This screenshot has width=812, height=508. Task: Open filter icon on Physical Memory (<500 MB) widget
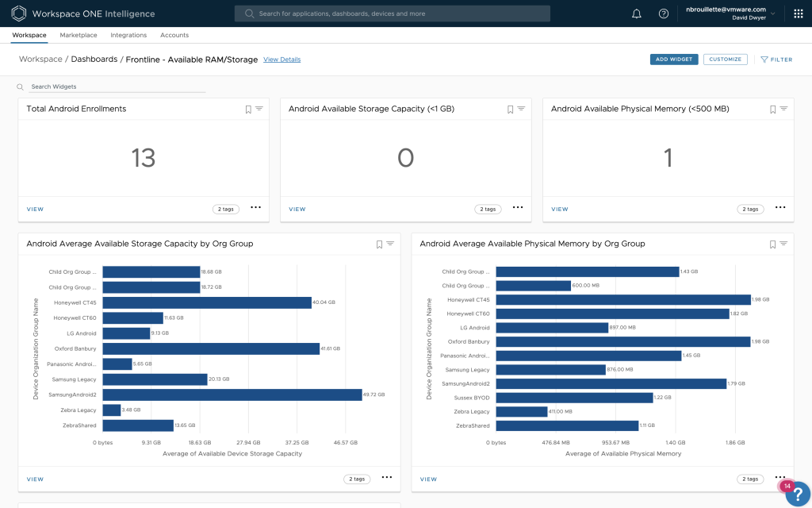point(783,109)
